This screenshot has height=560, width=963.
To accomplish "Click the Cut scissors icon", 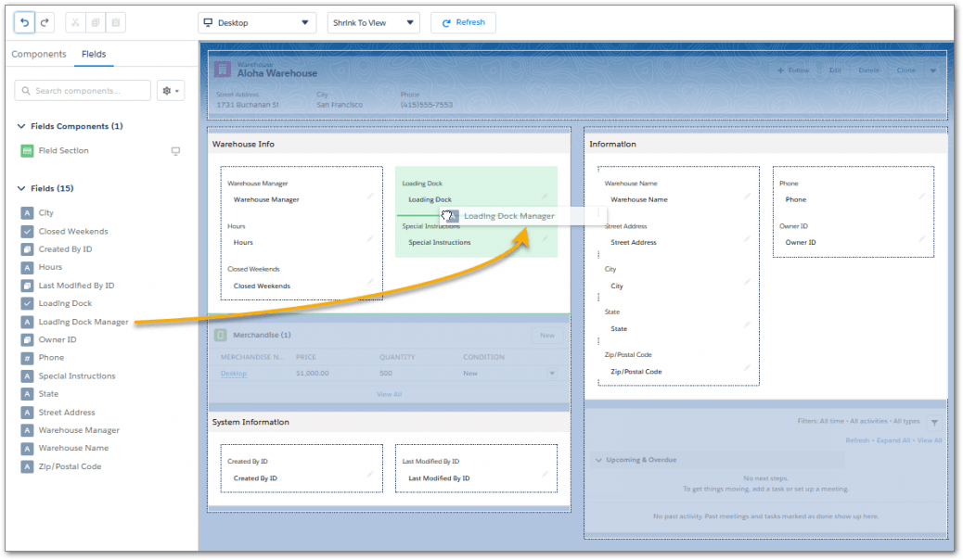I will pyautogui.click(x=75, y=23).
